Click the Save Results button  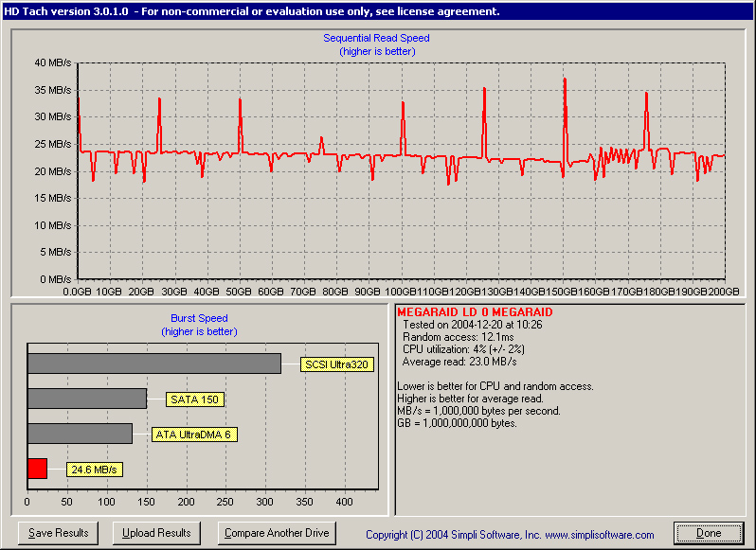click(59, 533)
